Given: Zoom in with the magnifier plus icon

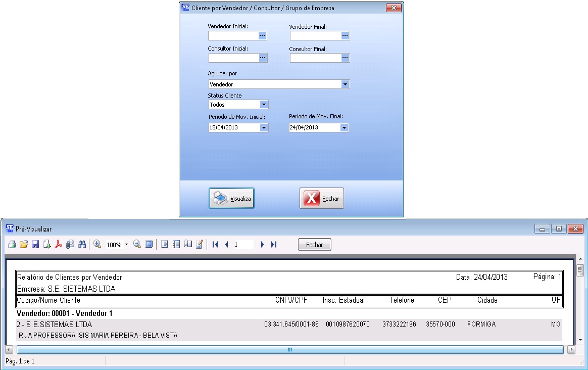Looking at the screenshot, I should (x=97, y=245).
